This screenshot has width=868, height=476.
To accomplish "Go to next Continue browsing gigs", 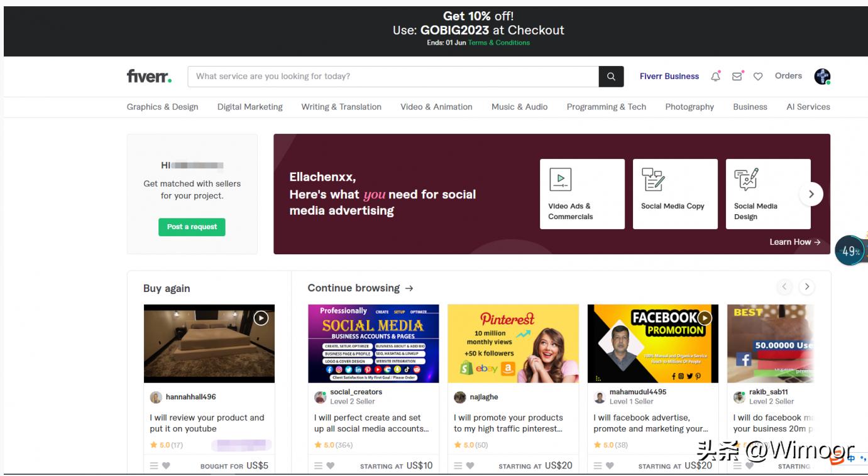I will 807,287.
